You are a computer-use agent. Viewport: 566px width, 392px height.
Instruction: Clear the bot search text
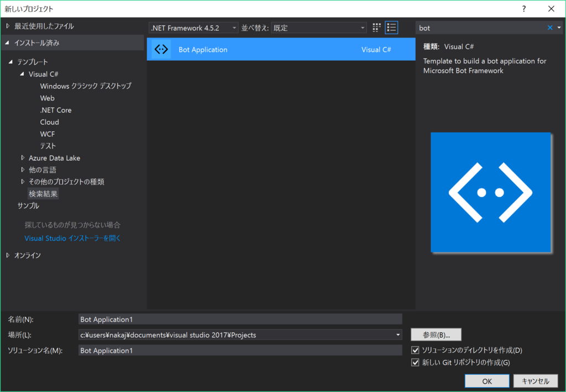550,28
